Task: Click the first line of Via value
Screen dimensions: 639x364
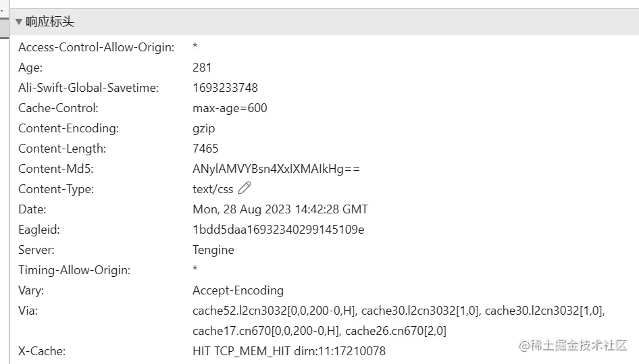Action: (x=399, y=311)
